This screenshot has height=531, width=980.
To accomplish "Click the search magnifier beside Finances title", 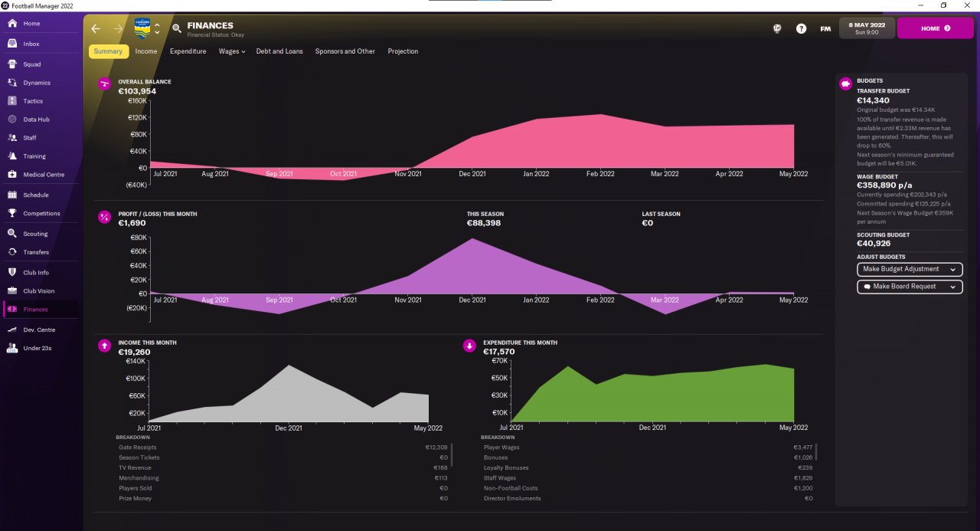I will coord(177,28).
